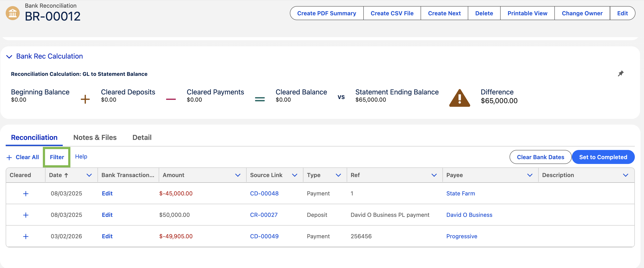The image size is (644, 268).
Task: Switch to the Reconciliation tab
Action: [x=34, y=137]
